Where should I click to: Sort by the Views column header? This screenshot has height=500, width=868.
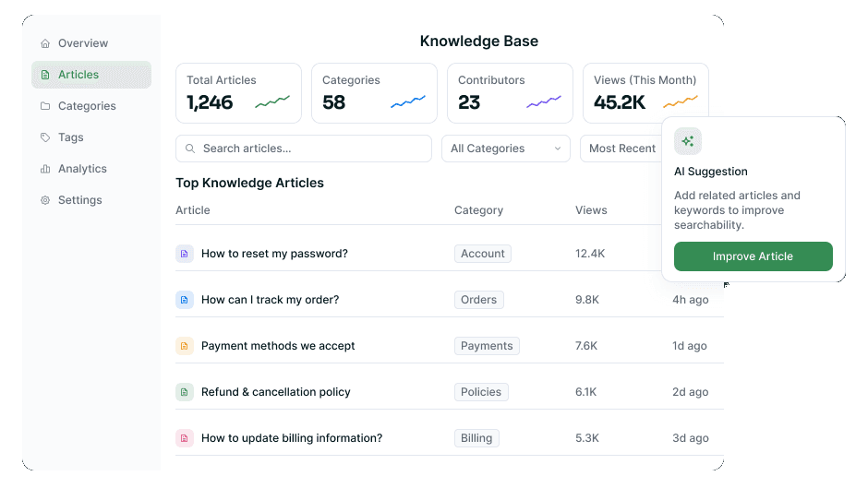click(591, 210)
